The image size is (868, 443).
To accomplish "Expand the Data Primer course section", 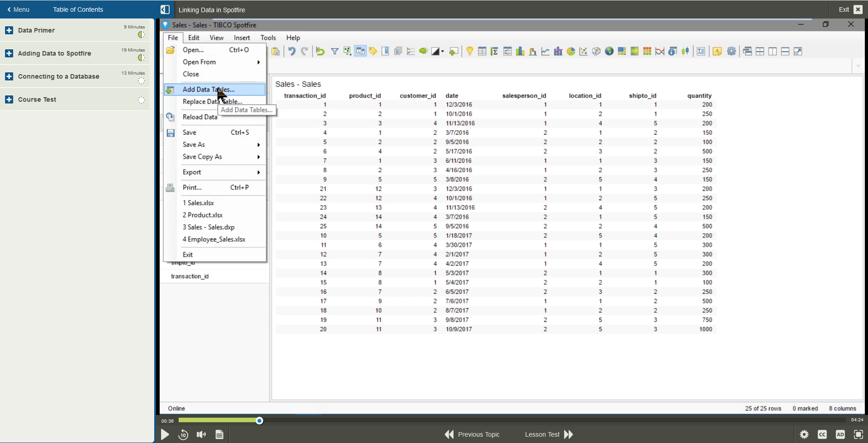I will pos(9,30).
